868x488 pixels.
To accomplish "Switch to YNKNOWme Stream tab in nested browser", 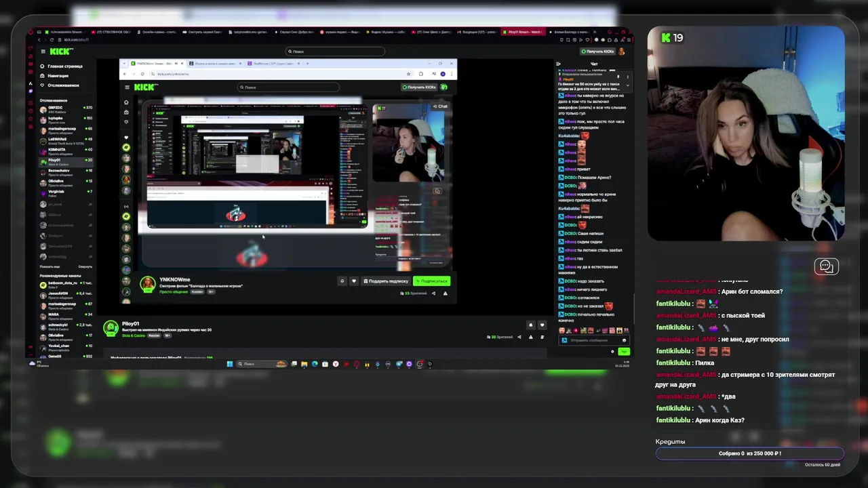I will tap(157, 64).
